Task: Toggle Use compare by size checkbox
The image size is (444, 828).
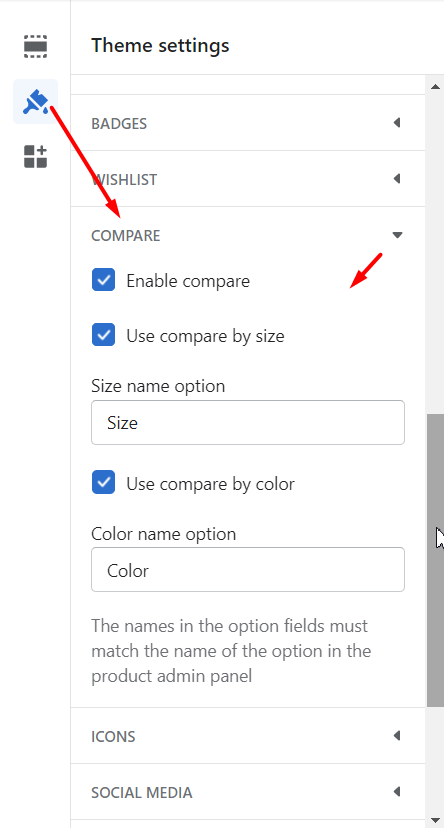Action: pyautogui.click(x=103, y=335)
